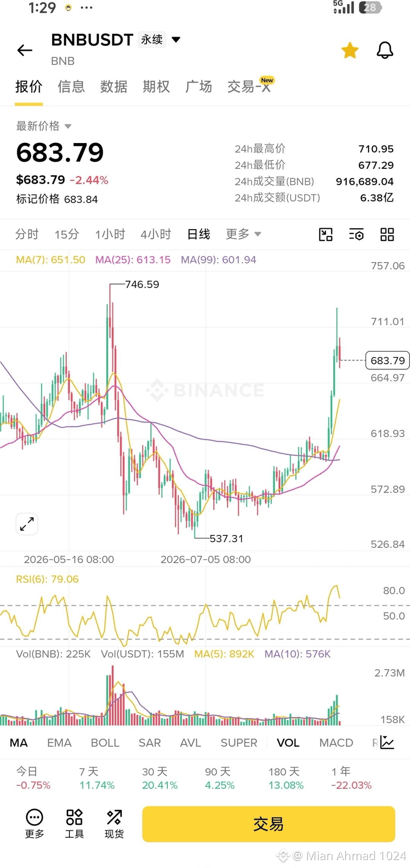Switch to the 数据 tab
410x868 pixels.
coord(114,87)
